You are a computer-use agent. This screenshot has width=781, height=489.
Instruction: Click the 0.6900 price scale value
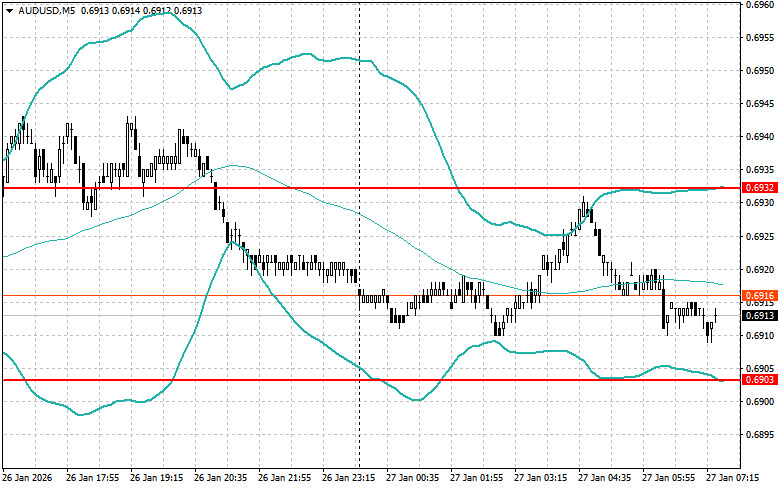coord(760,401)
